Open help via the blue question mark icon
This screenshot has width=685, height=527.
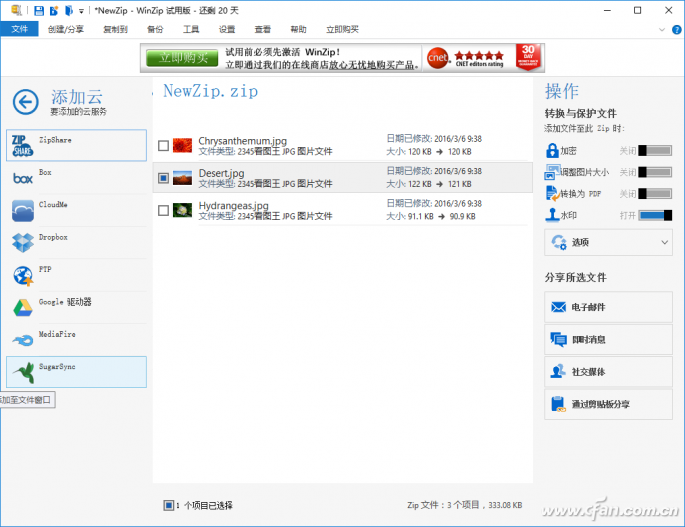coord(676,30)
